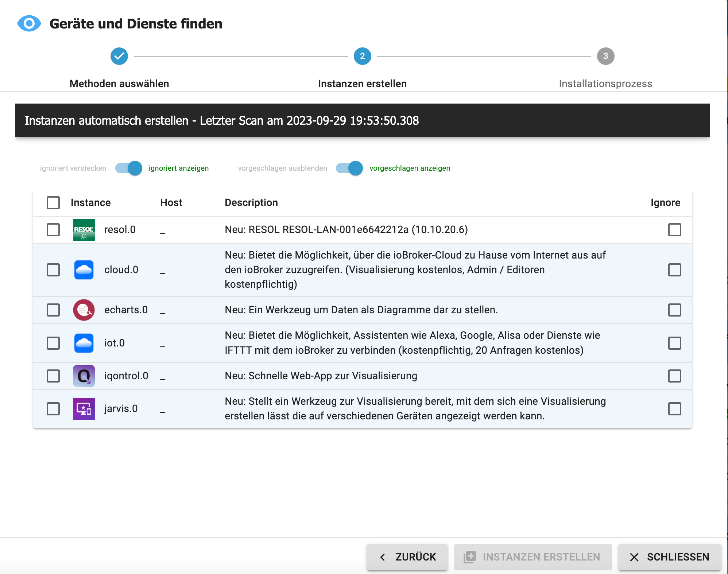The image size is (728, 574).
Task: Click the iot.0 adapter cloud icon
Action: coord(84,343)
